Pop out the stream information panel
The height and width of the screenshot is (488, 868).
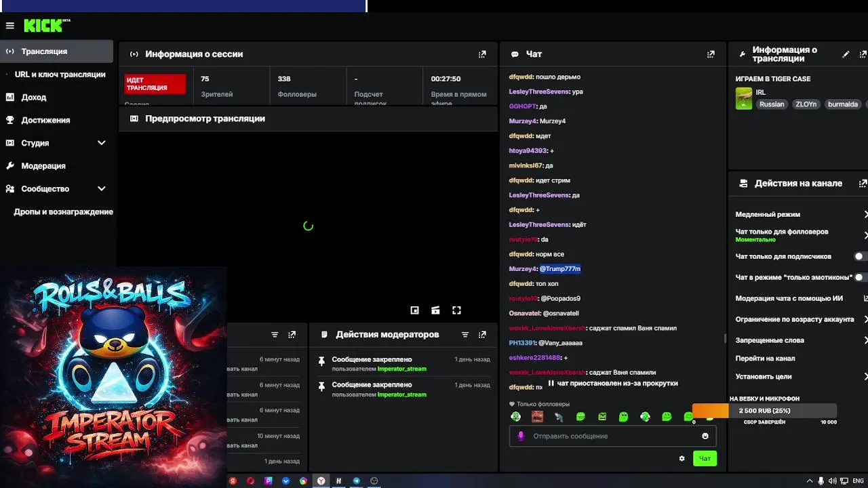pyautogui.click(x=863, y=54)
